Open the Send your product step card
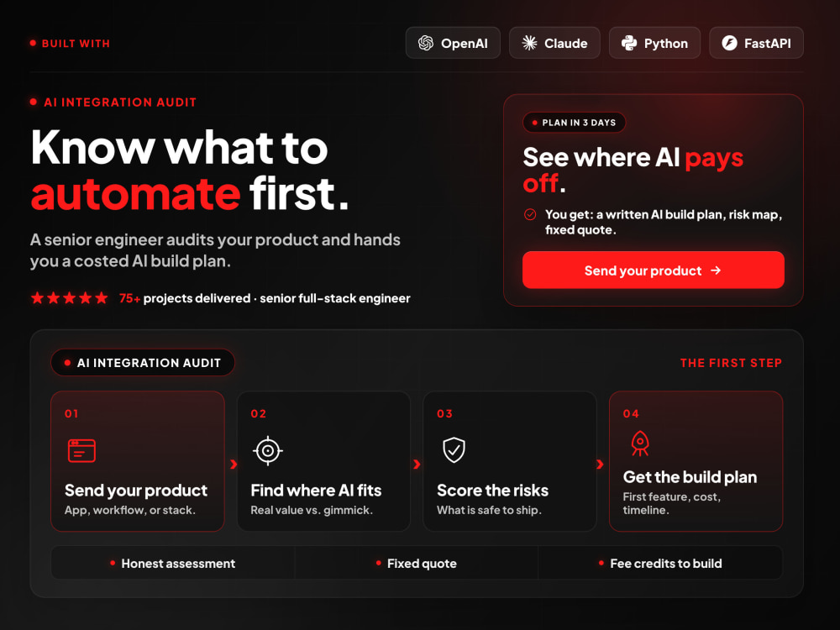This screenshot has height=630, width=840. [138, 461]
